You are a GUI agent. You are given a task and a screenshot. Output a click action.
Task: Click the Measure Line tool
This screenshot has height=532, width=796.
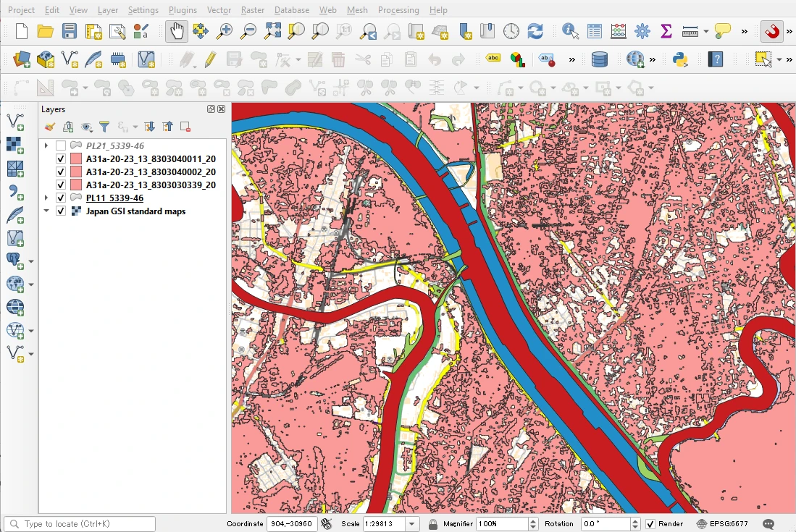690,32
